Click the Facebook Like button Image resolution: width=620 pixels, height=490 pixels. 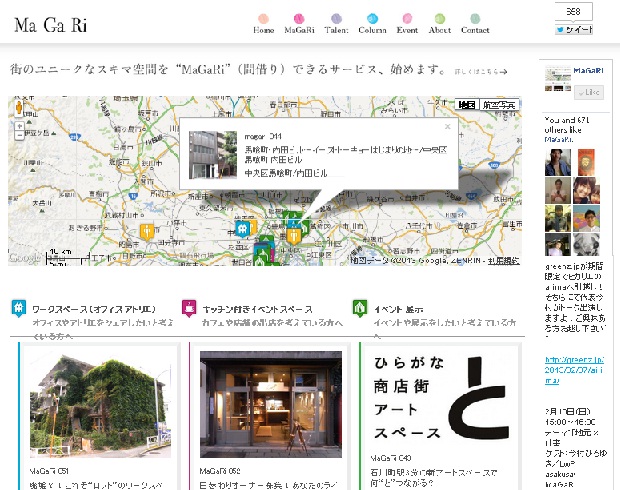pos(588,92)
